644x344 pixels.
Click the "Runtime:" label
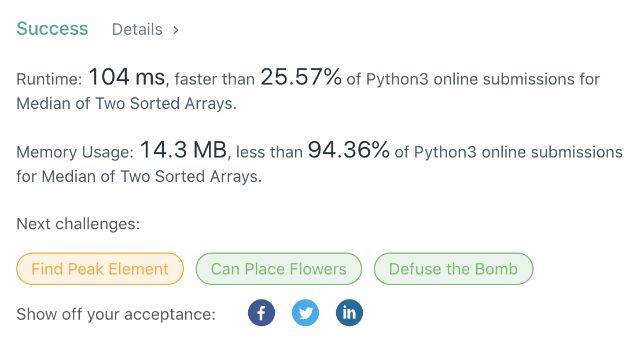(50, 79)
